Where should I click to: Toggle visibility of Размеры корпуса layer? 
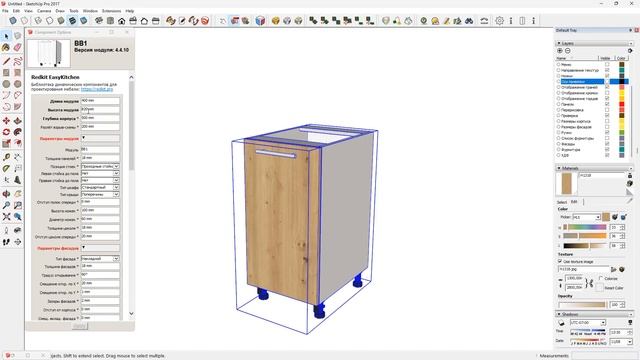[607, 121]
